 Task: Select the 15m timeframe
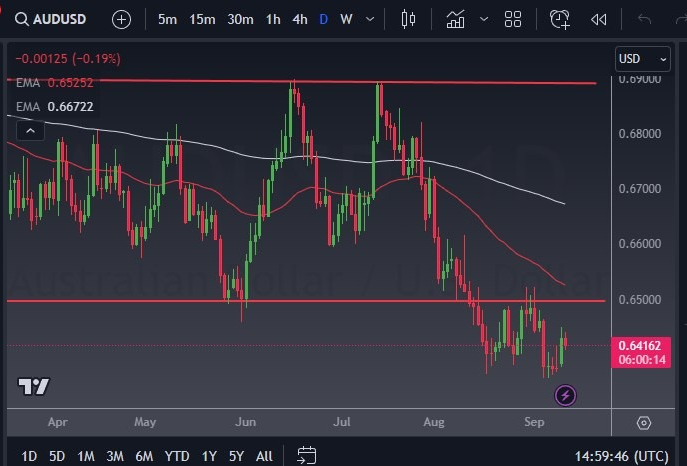[x=202, y=19]
